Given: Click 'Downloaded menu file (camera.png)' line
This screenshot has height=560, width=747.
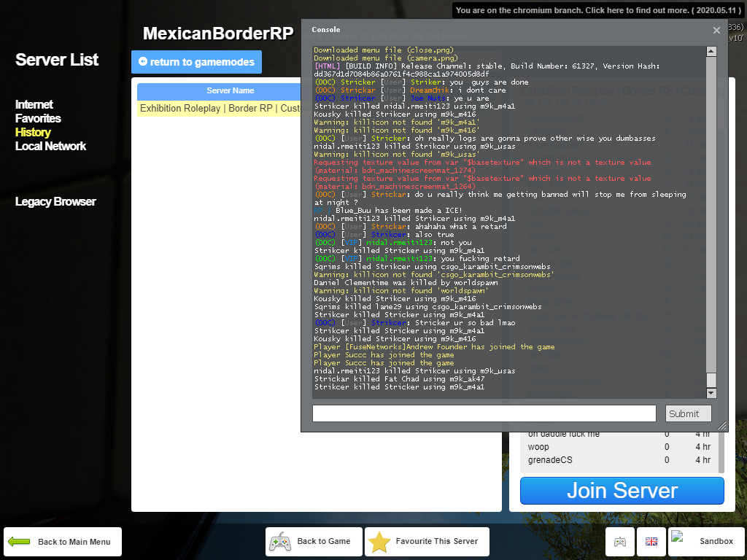Looking at the screenshot, I should coord(385,58).
